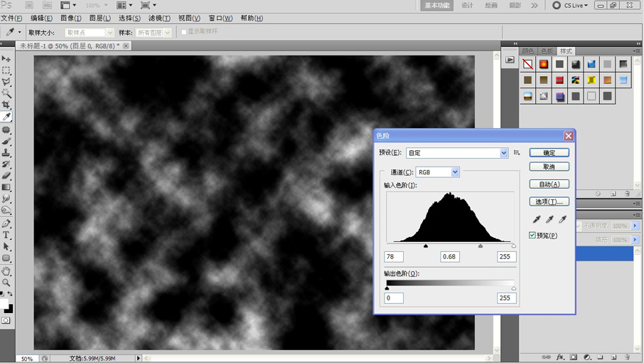Toggle the Preview checkbox in Levels
The image size is (644, 363).
(x=532, y=235)
